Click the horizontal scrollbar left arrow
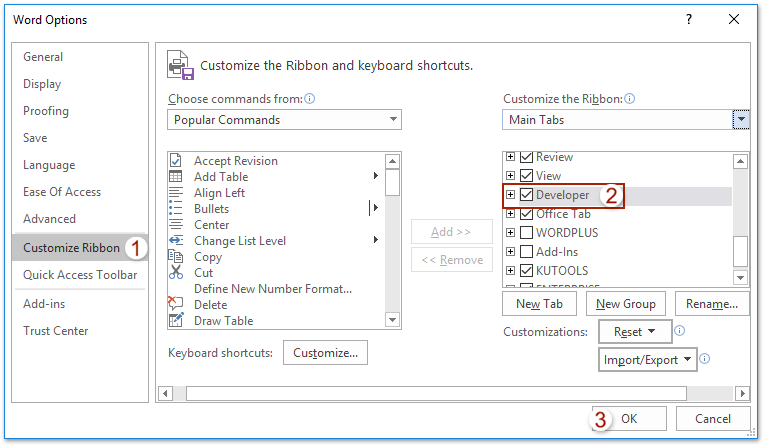Viewport: 767px width, 447px height. [x=165, y=393]
